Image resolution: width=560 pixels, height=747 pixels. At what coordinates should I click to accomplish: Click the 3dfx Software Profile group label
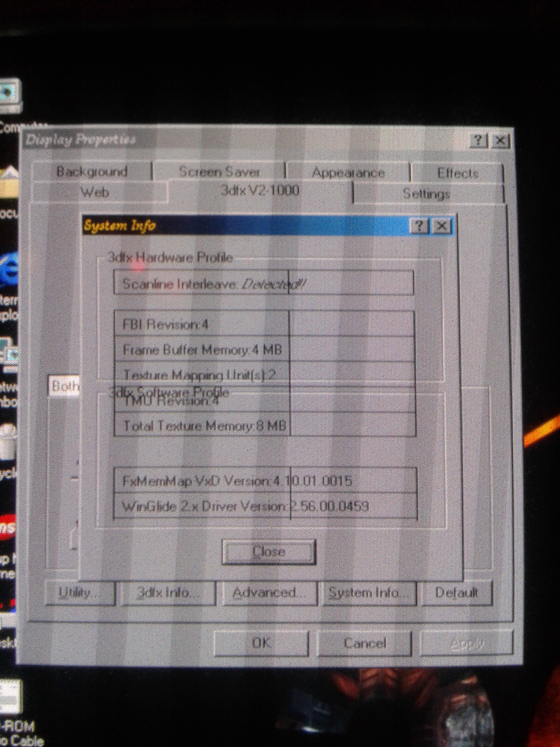point(169,392)
